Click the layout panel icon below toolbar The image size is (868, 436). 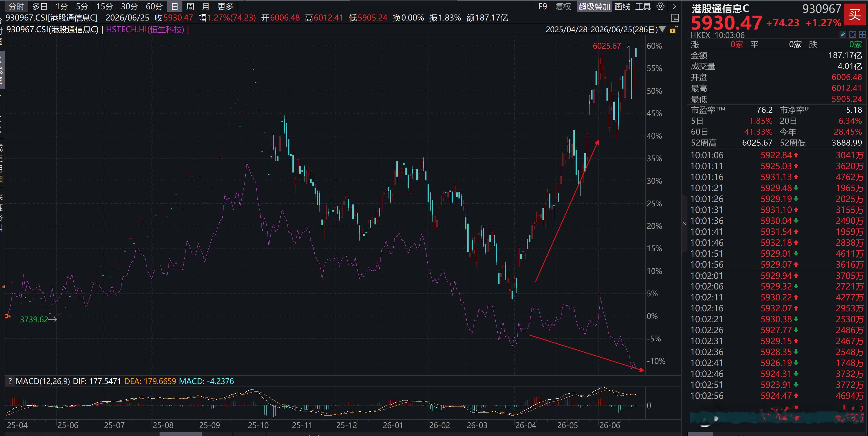(x=675, y=18)
